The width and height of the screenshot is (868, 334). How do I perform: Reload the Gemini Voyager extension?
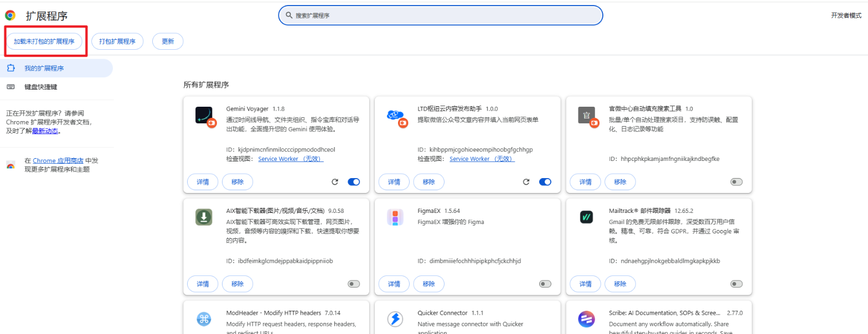[x=334, y=182]
